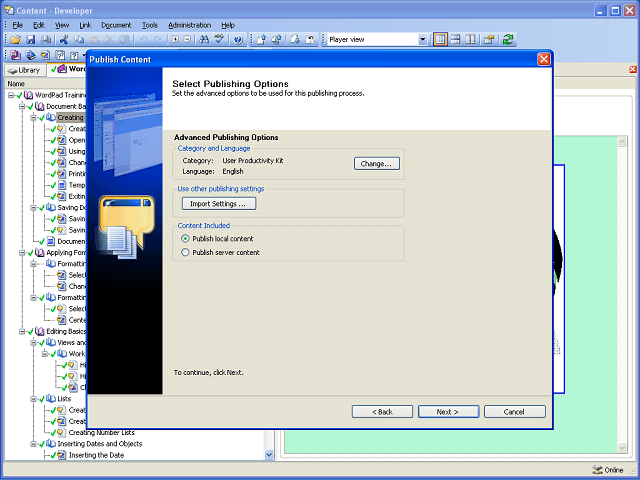Switch to vertical split layout icon
The width and height of the screenshot is (640, 480).
pos(470,40)
